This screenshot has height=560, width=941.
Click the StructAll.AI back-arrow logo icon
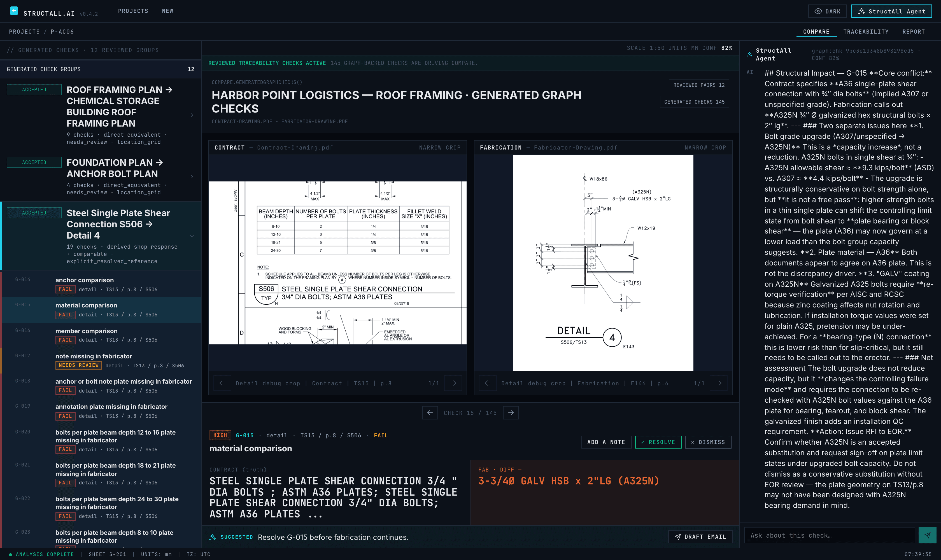tap(14, 11)
